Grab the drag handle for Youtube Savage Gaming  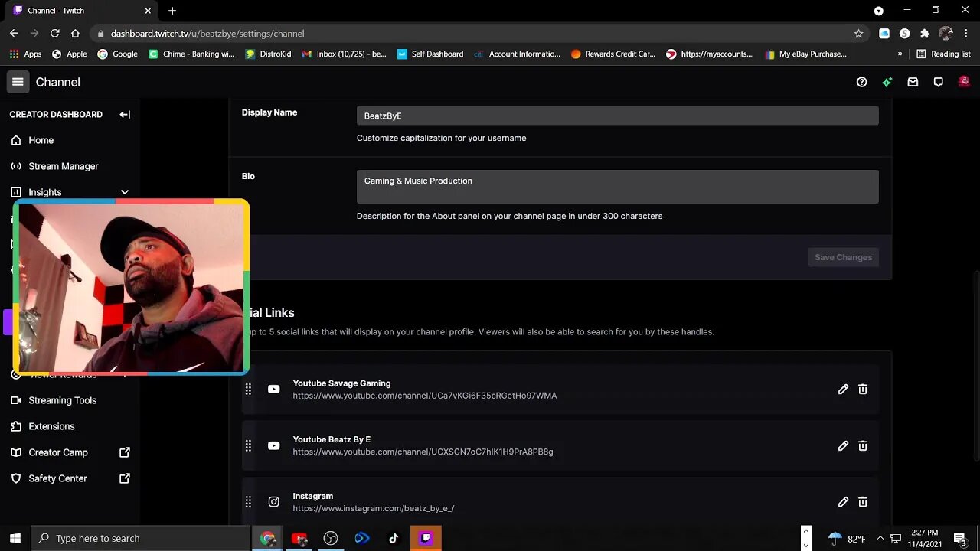(x=248, y=390)
